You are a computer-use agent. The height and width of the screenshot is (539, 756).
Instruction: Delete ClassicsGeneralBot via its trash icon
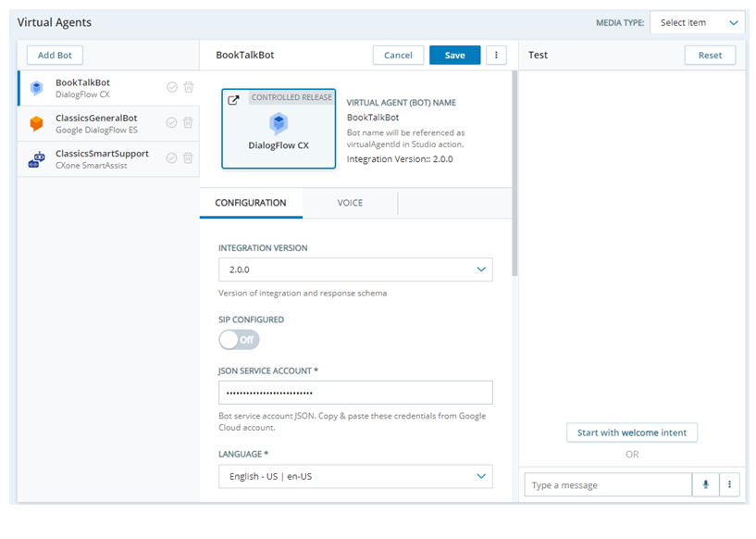pos(189,121)
